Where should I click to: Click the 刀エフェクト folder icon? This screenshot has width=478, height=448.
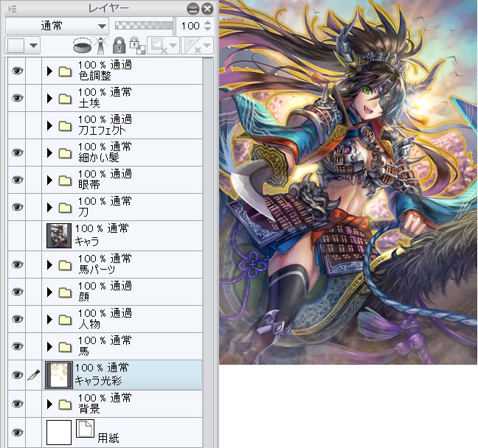(65, 126)
